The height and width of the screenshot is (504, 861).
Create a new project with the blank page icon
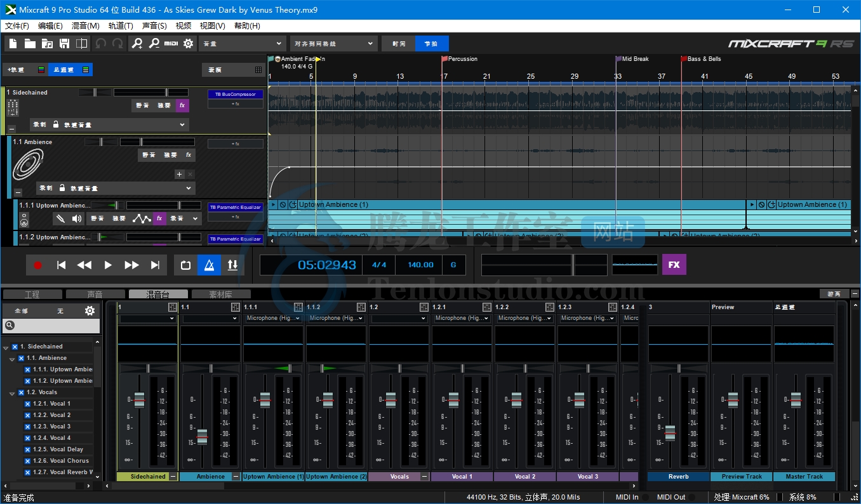click(13, 43)
